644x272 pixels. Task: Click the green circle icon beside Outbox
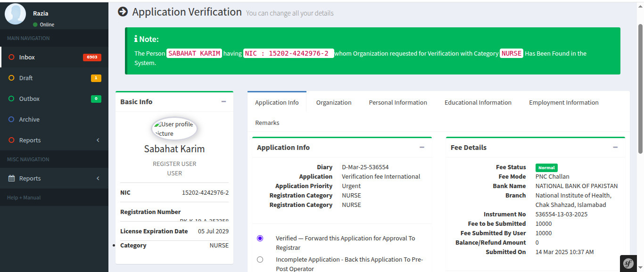11,99
